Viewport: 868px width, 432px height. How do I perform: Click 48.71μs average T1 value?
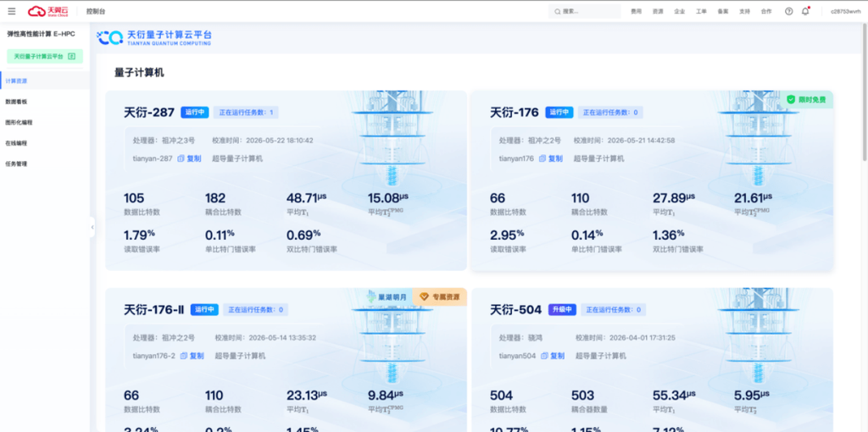pyautogui.click(x=307, y=198)
